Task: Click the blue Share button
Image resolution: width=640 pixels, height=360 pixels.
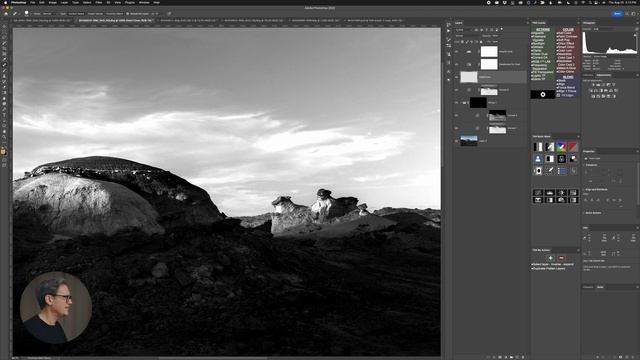Action: click(x=617, y=13)
